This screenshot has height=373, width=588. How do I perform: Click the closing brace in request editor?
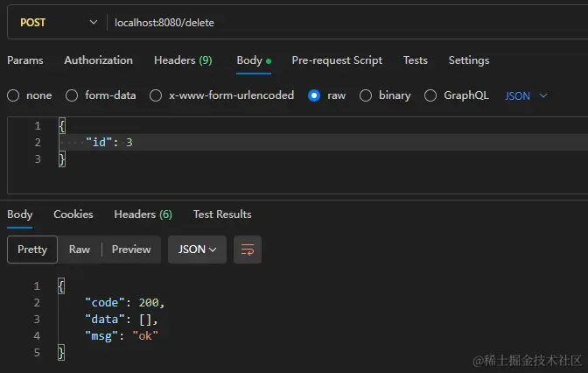coord(62,159)
